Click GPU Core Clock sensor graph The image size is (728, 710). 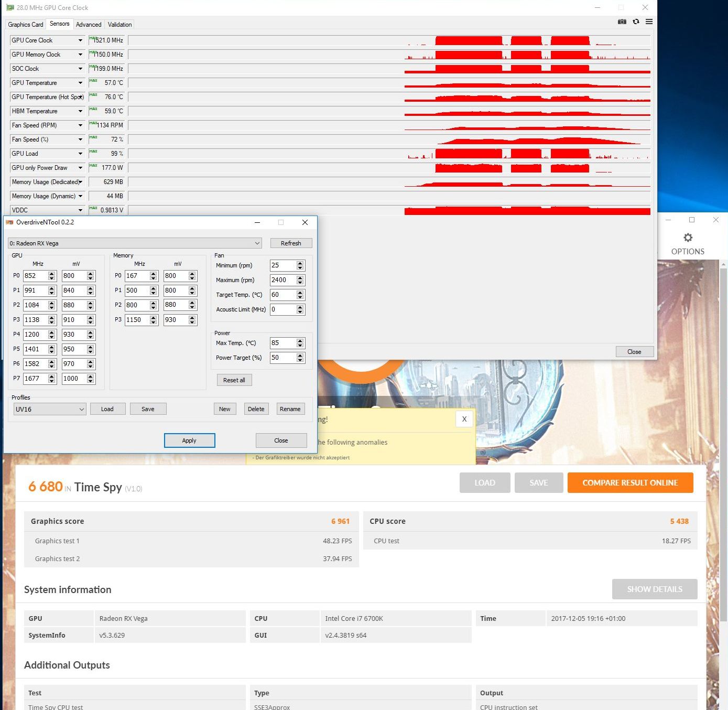[389, 40]
